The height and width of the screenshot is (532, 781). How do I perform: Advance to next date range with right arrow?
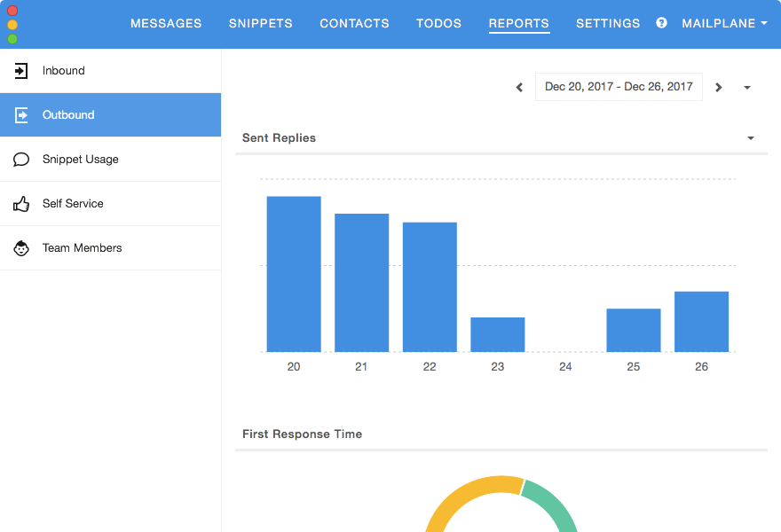coord(719,87)
